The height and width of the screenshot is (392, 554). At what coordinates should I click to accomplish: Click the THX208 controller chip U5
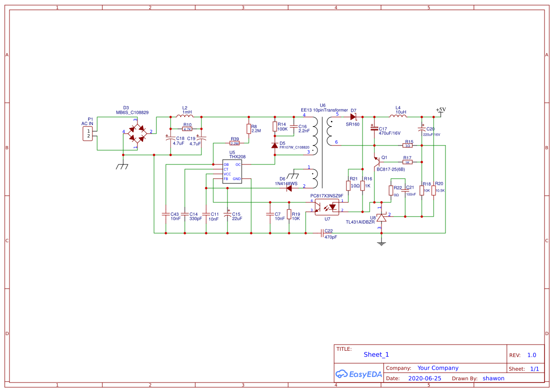click(232, 171)
